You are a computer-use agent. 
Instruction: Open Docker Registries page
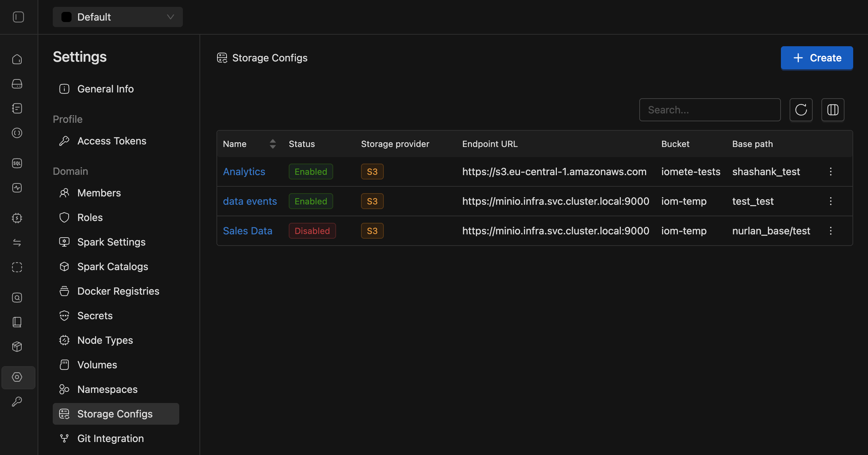(116, 291)
